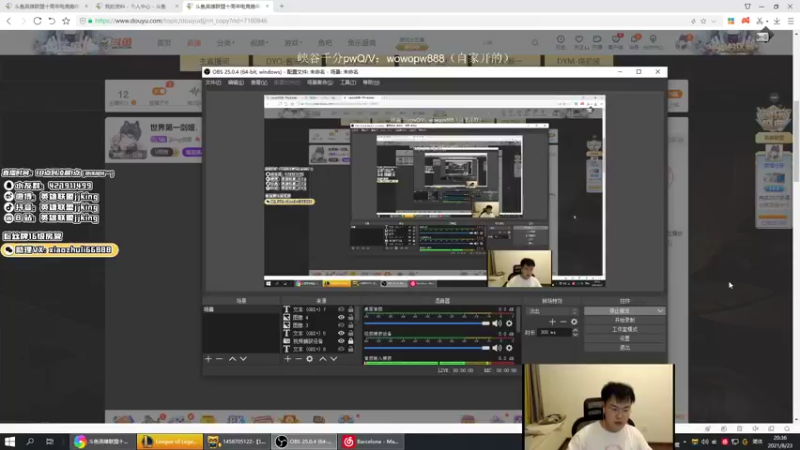Open the Douyu watch history clock icon
800x450 pixels.
coord(561,39)
